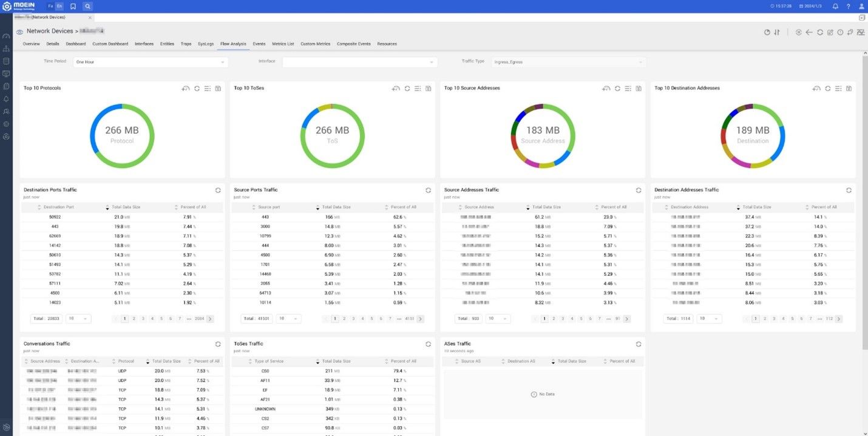Image resolution: width=868 pixels, height=436 pixels.
Task: Save the Top 10 ToSes chart
Action: point(428,89)
